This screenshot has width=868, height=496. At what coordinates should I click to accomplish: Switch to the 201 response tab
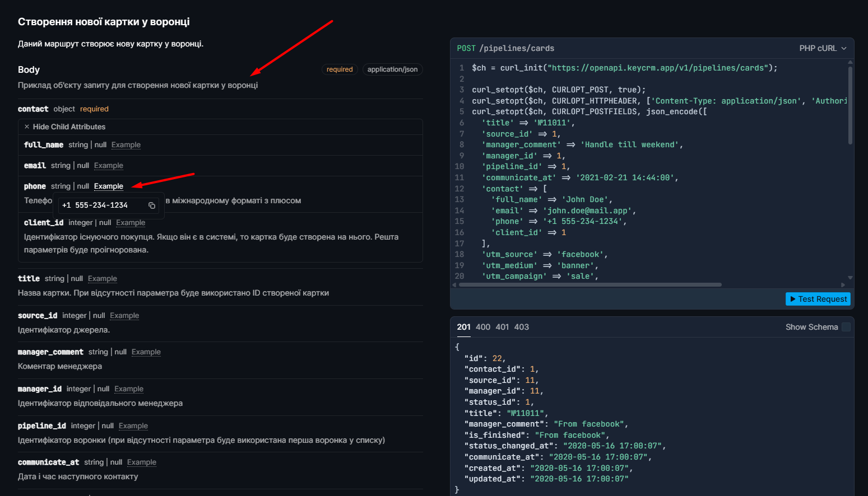[x=463, y=327]
